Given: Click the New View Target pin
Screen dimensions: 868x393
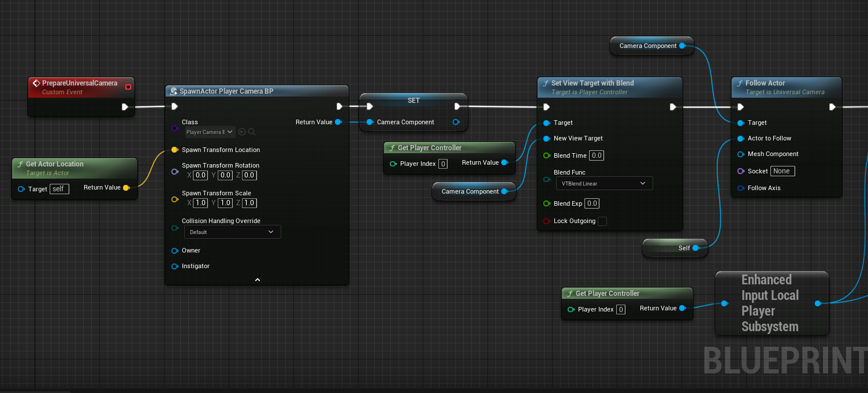Looking at the screenshot, I should point(546,138).
